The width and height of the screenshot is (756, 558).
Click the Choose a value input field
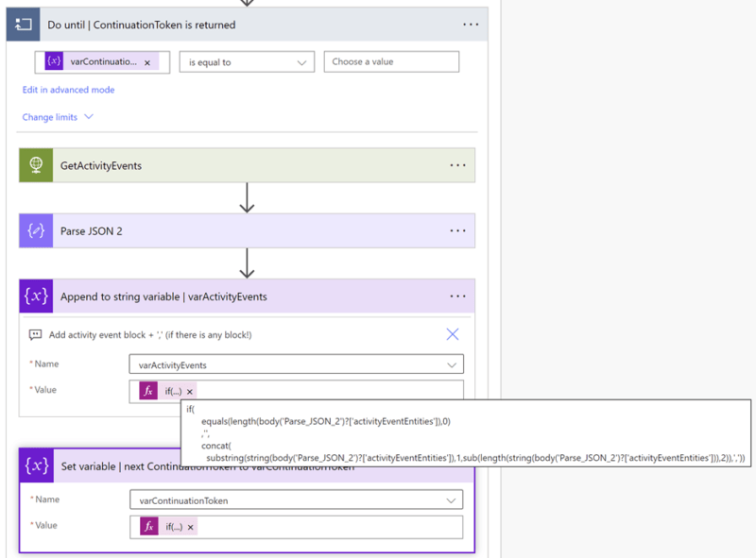390,61
